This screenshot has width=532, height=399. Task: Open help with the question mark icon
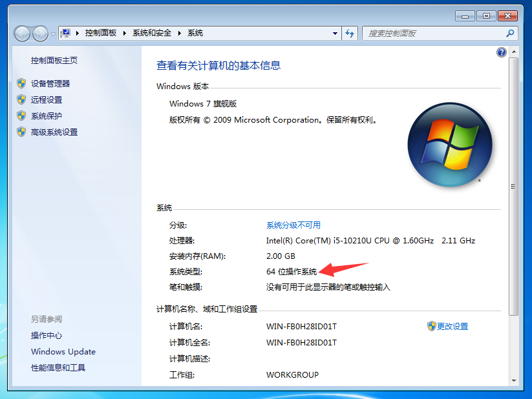[x=502, y=52]
